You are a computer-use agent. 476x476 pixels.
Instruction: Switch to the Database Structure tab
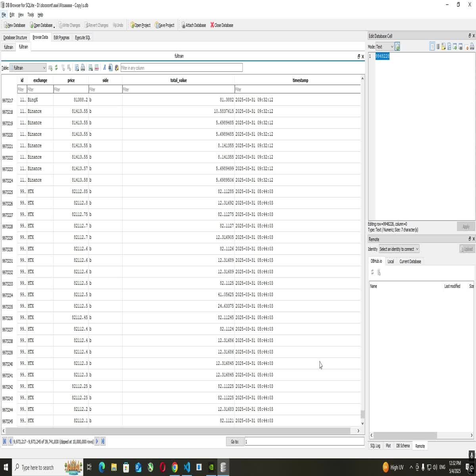15,37
